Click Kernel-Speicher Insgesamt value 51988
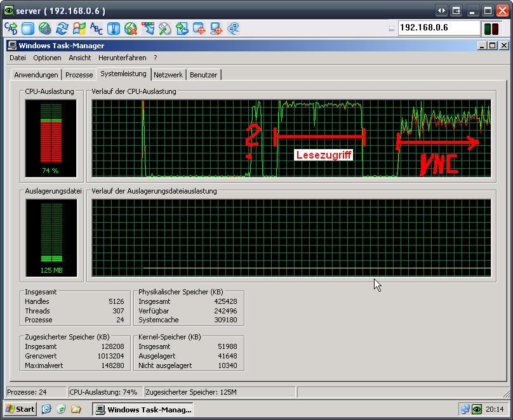Image resolution: width=513 pixels, height=420 pixels. [228, 346]
